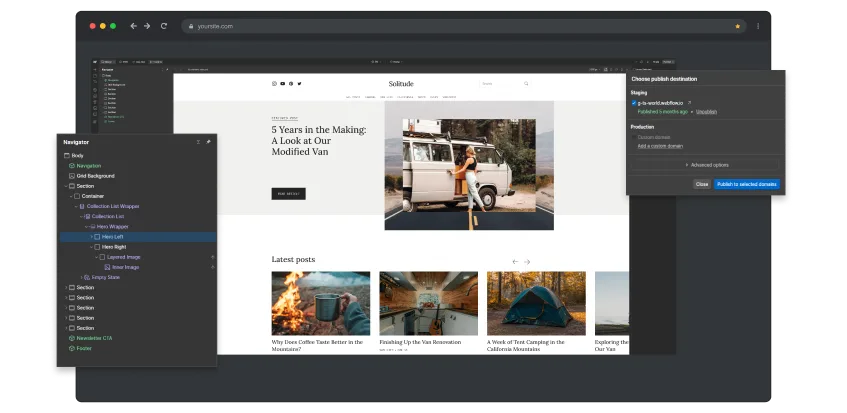Click the Pinterest icon in site header

tap(291, 84)
